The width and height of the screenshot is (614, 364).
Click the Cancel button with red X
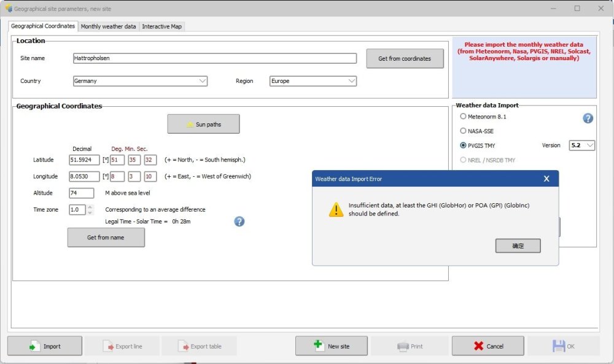point(488,346)
